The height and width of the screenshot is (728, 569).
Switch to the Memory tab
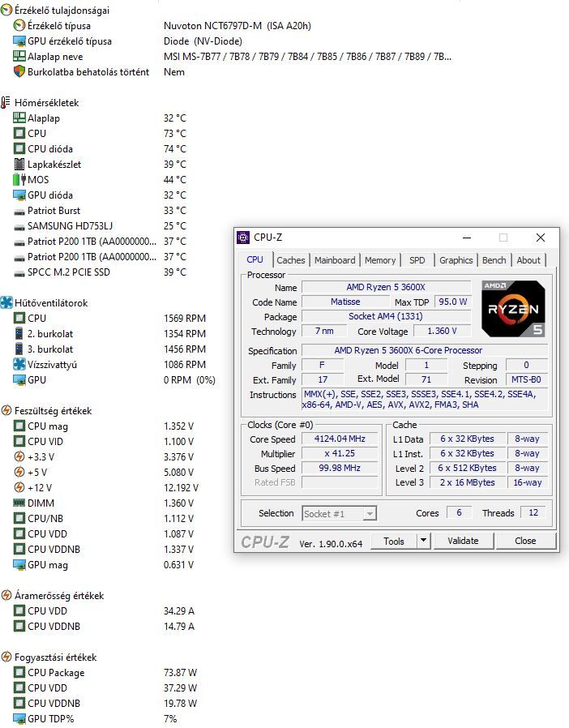coord(380,260)
